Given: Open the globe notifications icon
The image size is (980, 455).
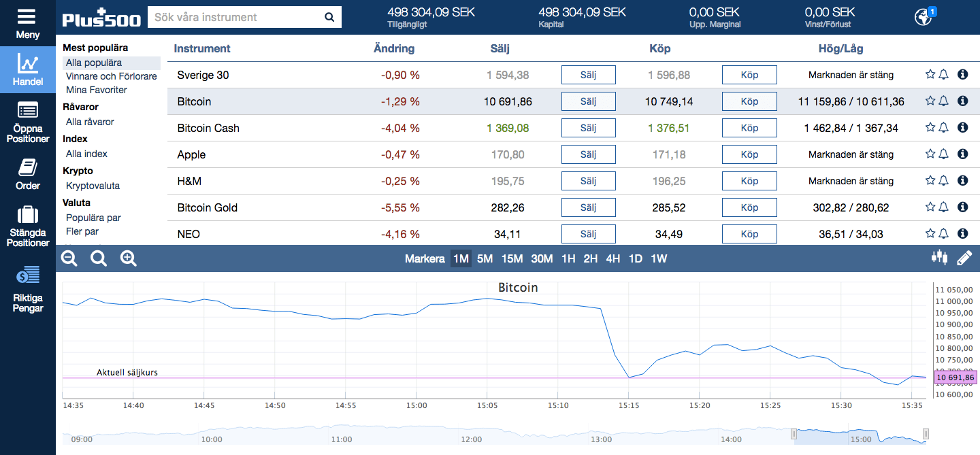Looking at the screenshot, I should [x=923, y=16].
